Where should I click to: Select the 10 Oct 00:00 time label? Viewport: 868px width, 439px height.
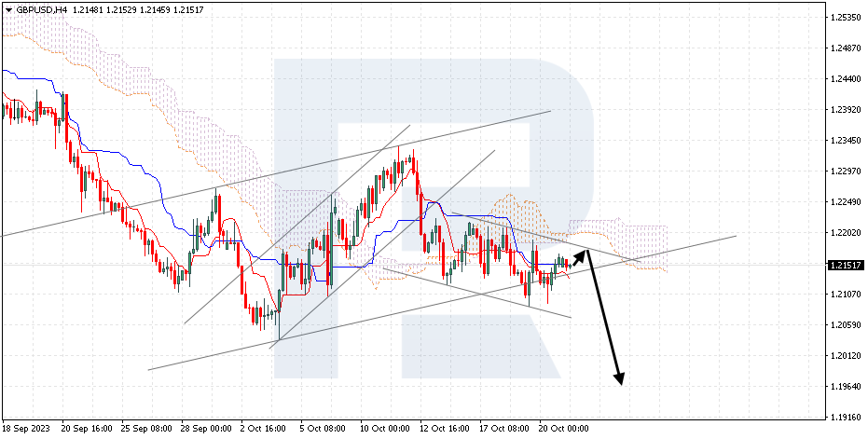coord(386,429)
